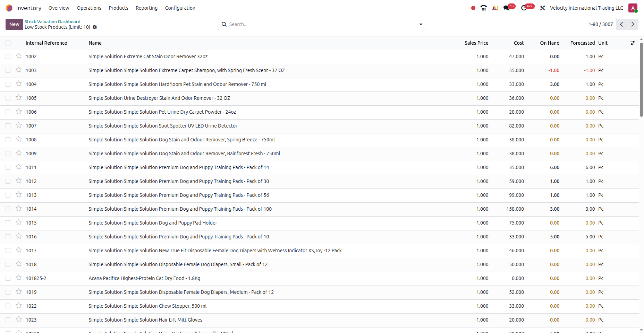Sort by On Hand column header
The width and height of the screenshot is (644, 333).
(550, 43)
